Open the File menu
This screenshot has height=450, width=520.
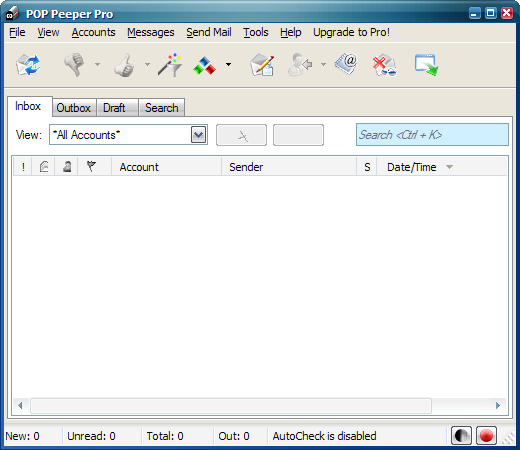point(17,32)
